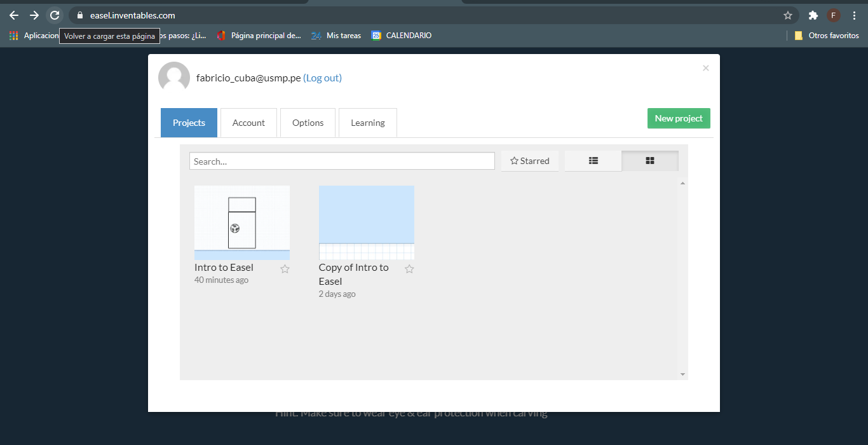Screen dimensions: 868x445
Task: Click the projects list scrollbar down arrow
Action: [x=683, y=374]
